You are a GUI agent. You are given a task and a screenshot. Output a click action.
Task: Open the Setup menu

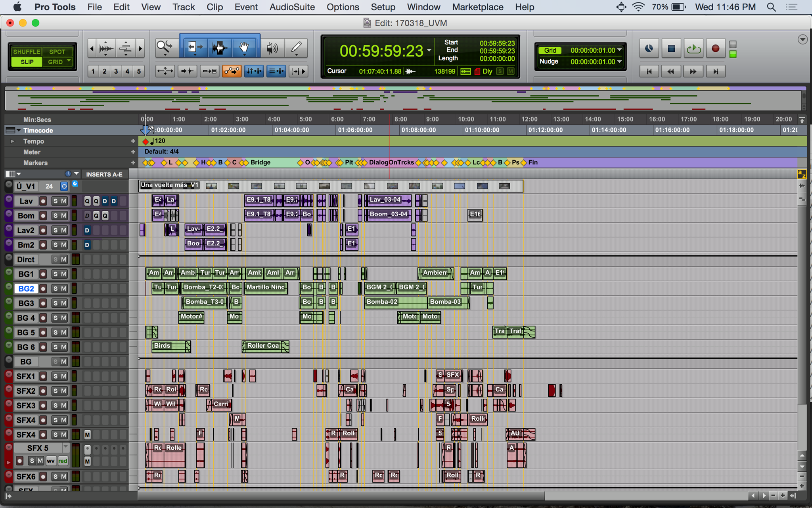[x=383, y=7]
